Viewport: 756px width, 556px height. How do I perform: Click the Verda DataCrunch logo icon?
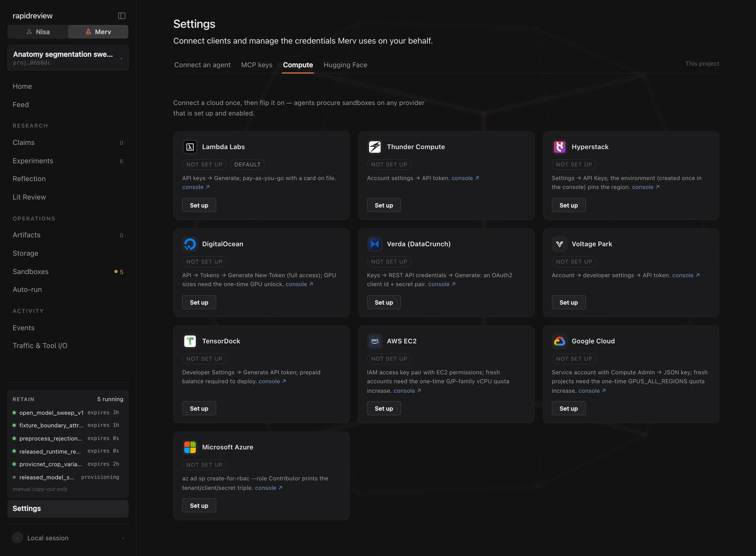(x=375, y=244)
